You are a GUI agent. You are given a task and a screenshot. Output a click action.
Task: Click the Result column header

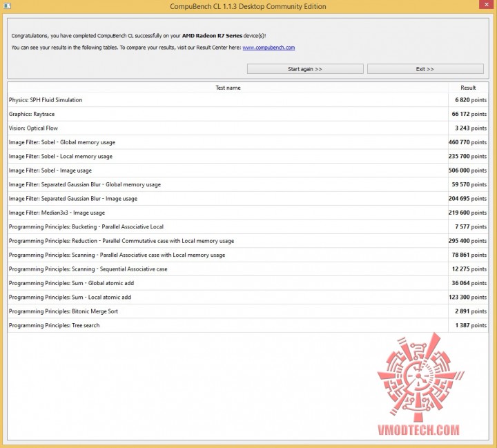pyautogui.click(x=468, y=88)
